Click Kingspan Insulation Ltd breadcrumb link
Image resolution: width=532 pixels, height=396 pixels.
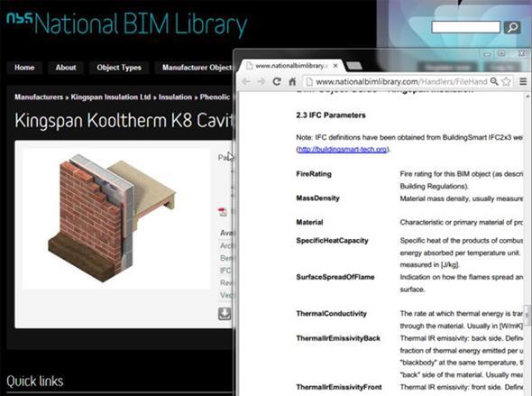point(111,97)
